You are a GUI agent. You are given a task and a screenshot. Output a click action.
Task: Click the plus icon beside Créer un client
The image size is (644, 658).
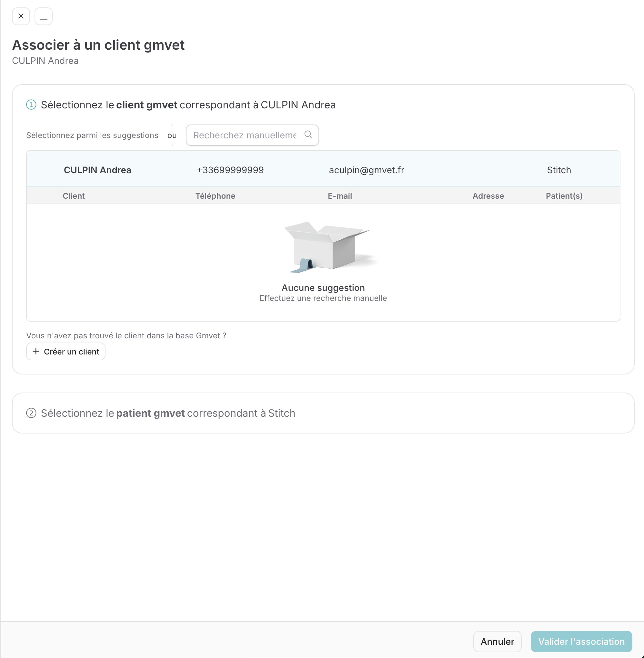(36, 351)
